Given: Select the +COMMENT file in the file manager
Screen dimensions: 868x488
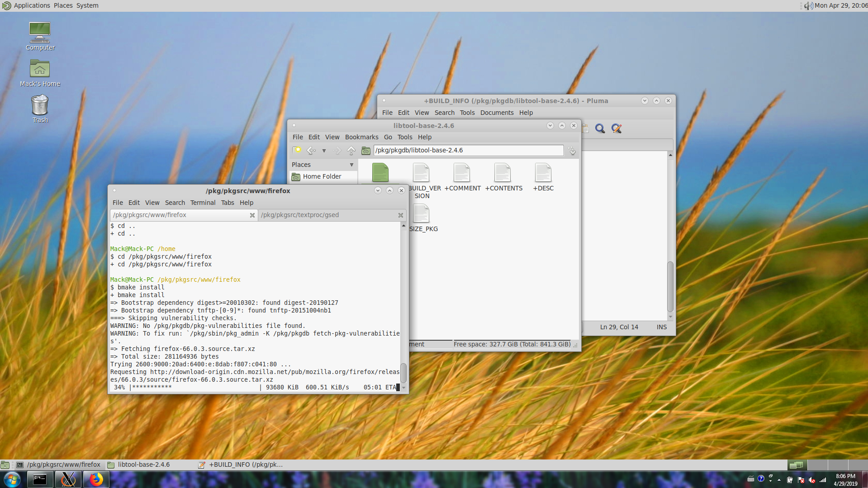Looking at the screenshot, I should point(462,173).
